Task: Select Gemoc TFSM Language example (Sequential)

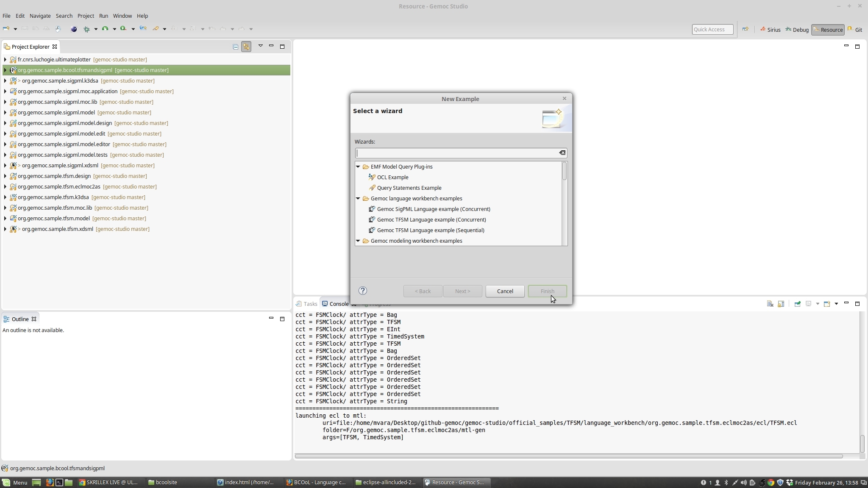Action: pos(430,230)
